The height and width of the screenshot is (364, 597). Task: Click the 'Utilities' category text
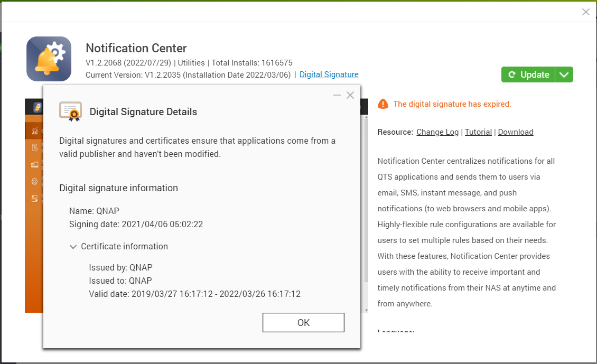tap(191, 63)
